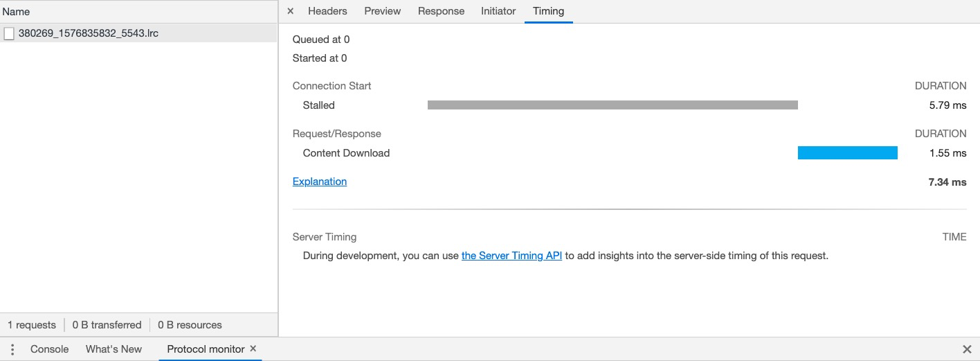Click the file icon of the .lrc request
The width and height of the screenshot is (980, 361).
[9, 33]
